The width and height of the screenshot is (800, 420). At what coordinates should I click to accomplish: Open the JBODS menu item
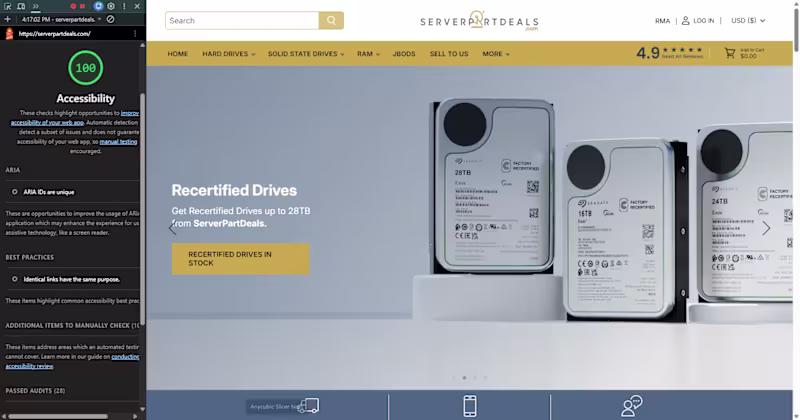pos(404,54)
